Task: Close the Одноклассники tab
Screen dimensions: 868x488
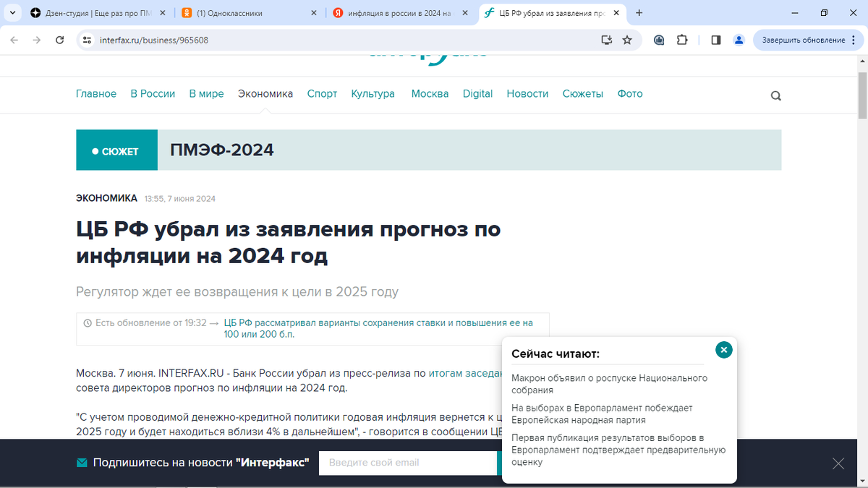Action: point(313,13)
